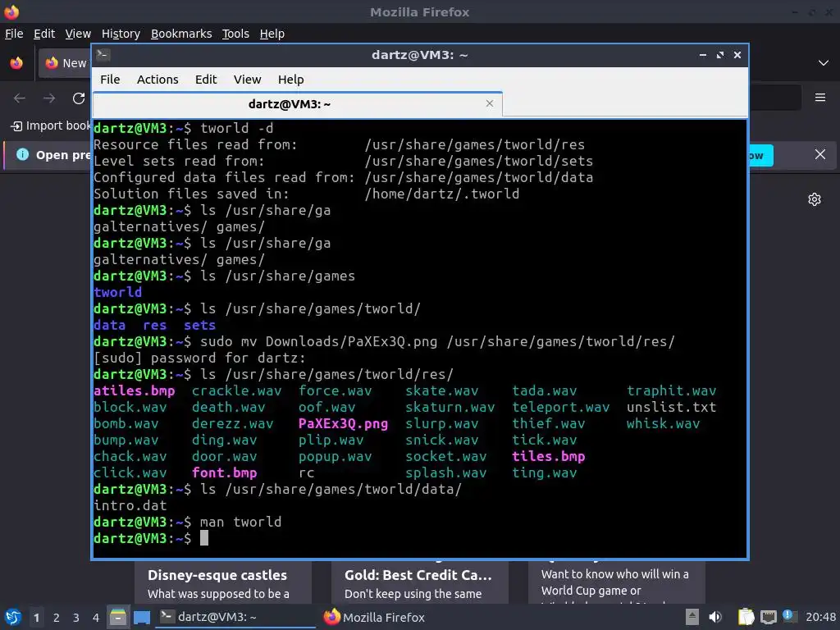Click intro.dat in terminal output
The height and width of the screenshot is (630, 840).
click(x=130, y=505)
